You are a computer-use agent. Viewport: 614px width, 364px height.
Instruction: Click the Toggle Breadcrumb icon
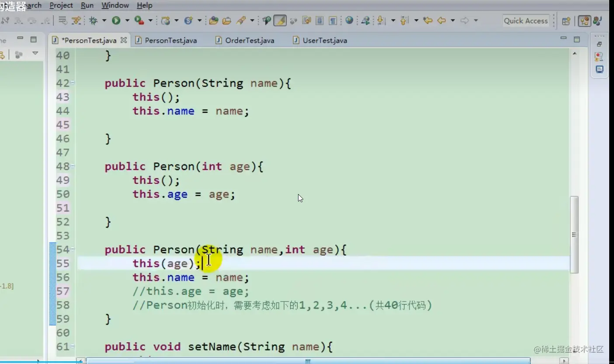[267, 21]
